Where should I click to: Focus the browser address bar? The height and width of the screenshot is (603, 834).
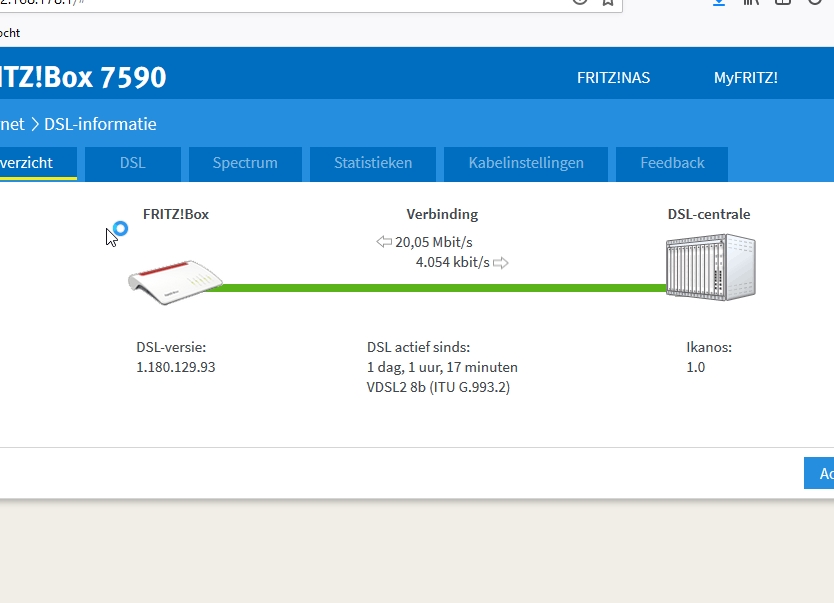[x=300, y=3]
